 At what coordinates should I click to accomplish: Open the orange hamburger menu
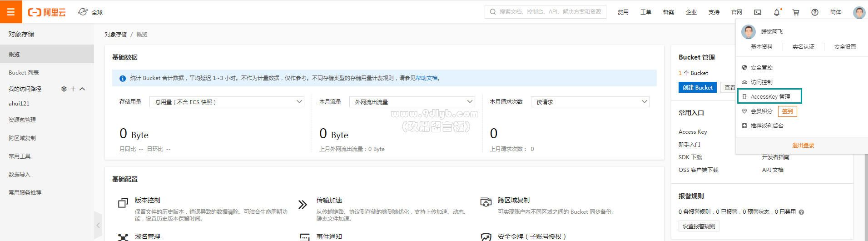[x=11, y=12]
